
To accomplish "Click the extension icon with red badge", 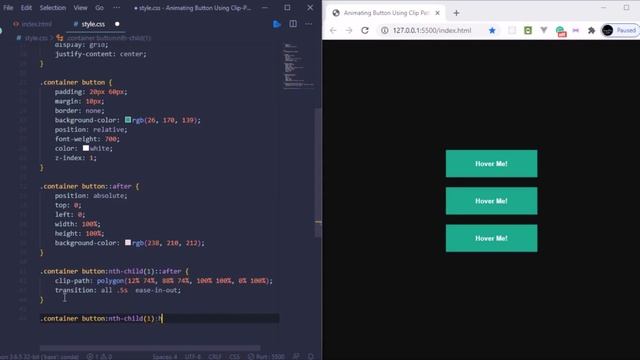I will point(560,31).
